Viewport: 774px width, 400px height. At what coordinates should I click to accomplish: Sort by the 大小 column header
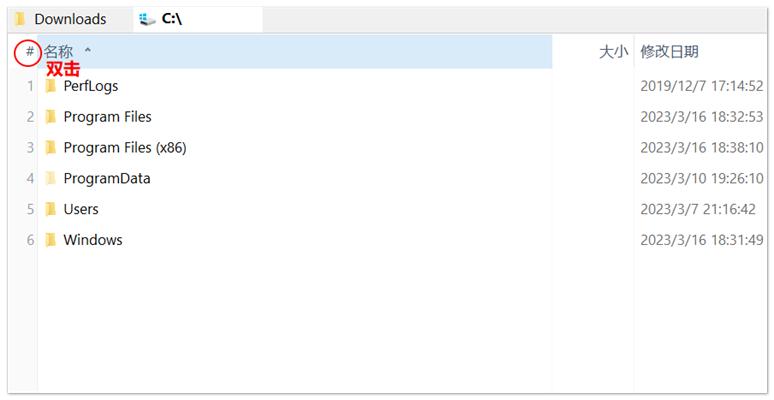point(613,52)
